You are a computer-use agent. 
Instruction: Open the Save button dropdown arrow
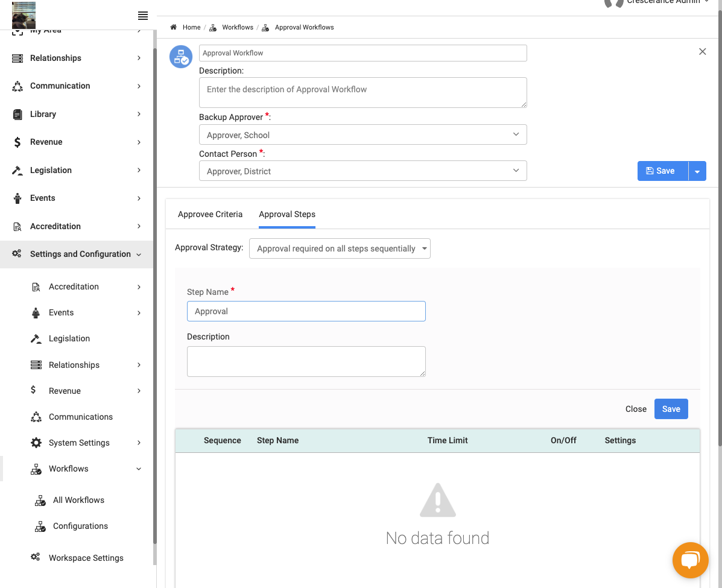(697, 171)
